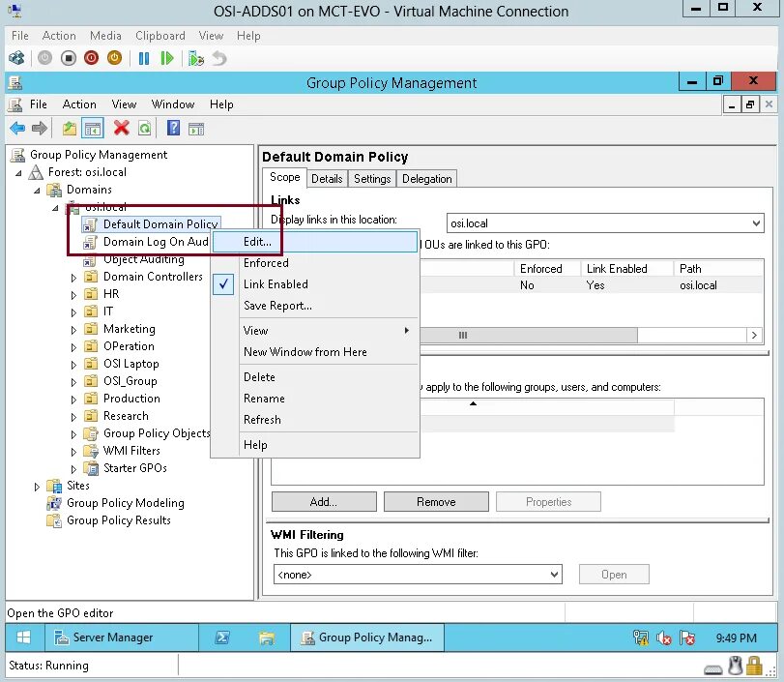Select New Window from Here
Viewport: 784px width, 682px height.
coord(315,352)
